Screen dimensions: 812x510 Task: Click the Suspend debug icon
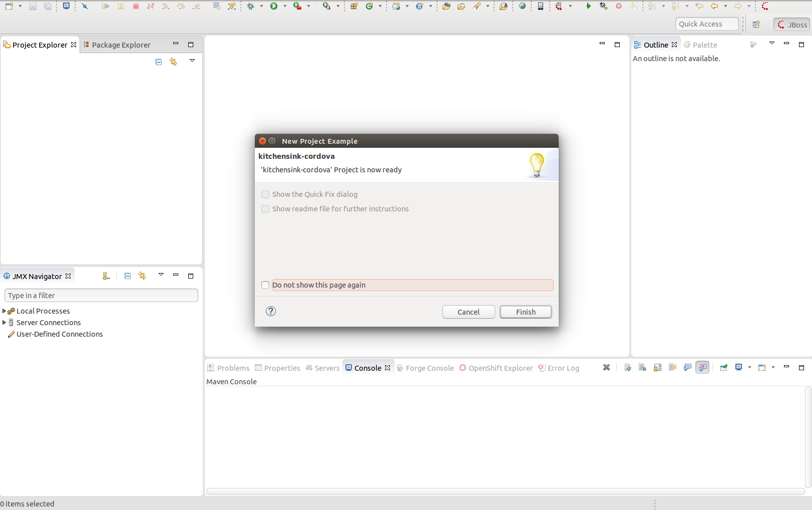[121, 7]
